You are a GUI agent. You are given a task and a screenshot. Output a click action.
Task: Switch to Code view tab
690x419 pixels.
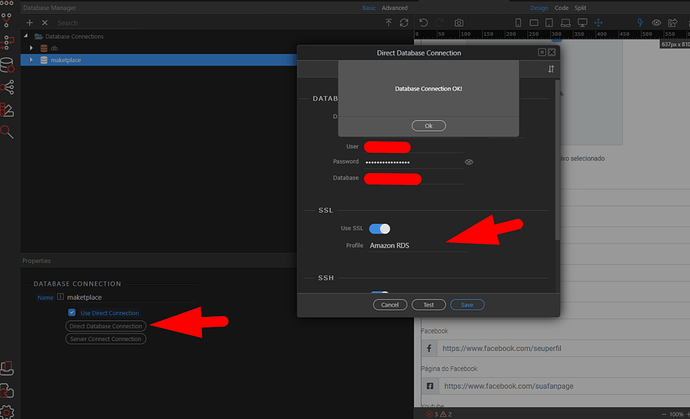(561, 8)
